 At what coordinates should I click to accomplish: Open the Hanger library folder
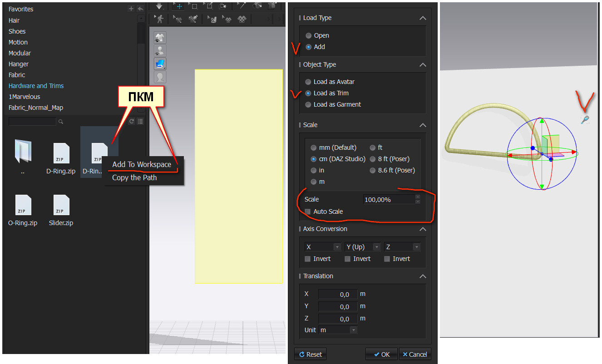(x=19, y=64)
